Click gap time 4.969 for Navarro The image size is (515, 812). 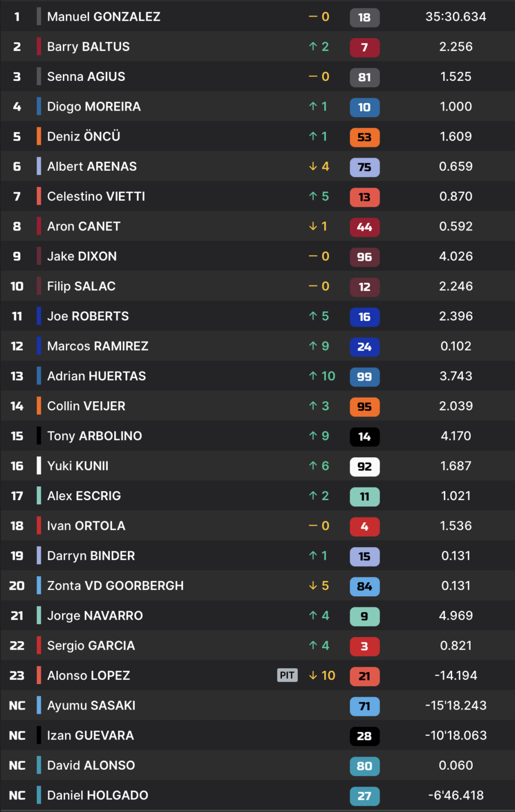pyautogui.click(x=456, y=615)
